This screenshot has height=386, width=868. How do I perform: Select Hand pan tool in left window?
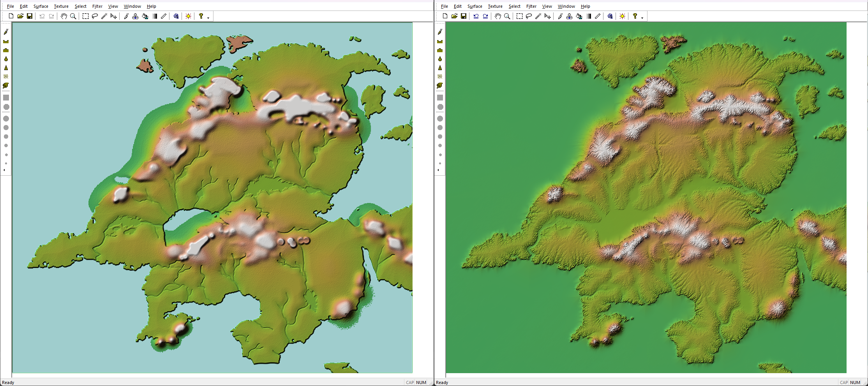pyautogui.click(x=64, y=16)
